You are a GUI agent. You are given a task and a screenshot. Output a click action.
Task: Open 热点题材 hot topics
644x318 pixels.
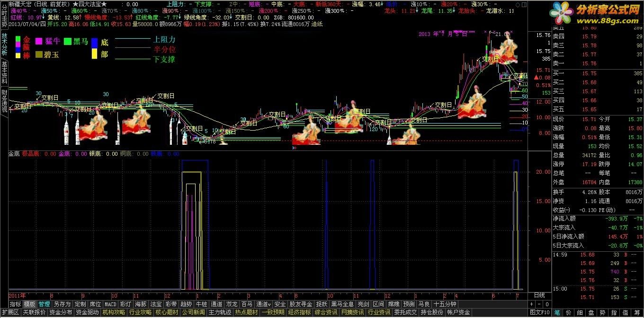tap(246, 312)
